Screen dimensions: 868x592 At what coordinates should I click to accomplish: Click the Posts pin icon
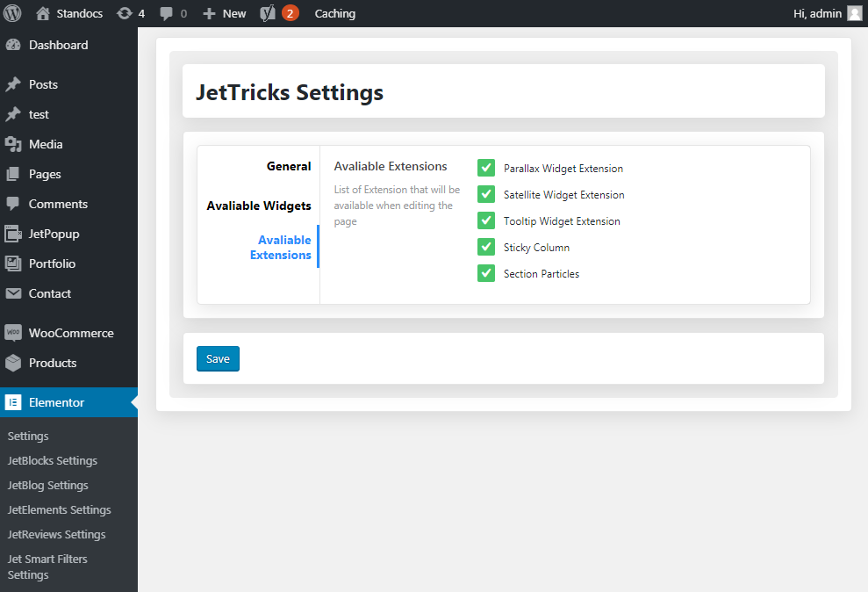13,84
